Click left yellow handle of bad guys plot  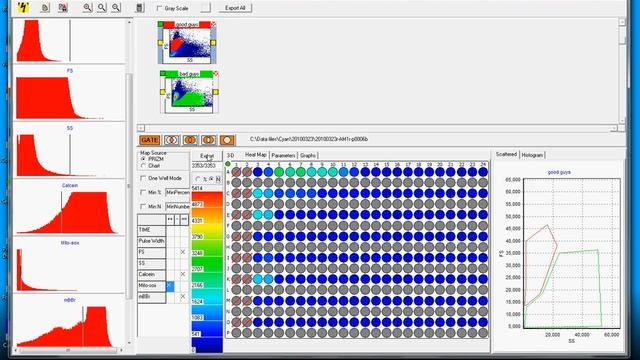click(x=163, y=92)
